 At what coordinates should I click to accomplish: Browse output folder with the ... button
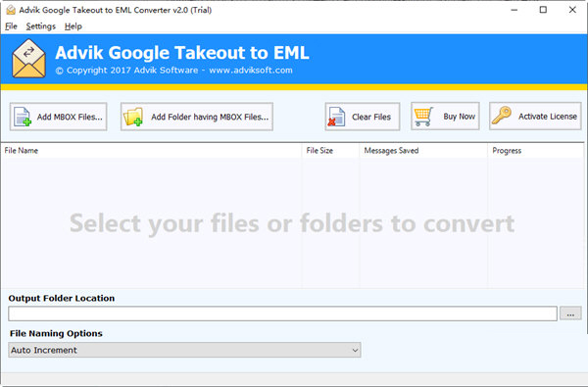point(570,314)
